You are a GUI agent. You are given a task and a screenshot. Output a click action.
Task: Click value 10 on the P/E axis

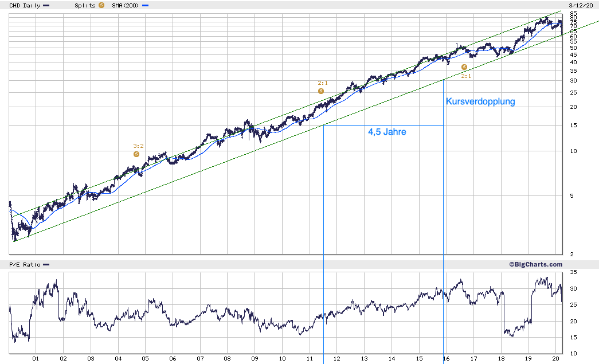pos(573,354)
